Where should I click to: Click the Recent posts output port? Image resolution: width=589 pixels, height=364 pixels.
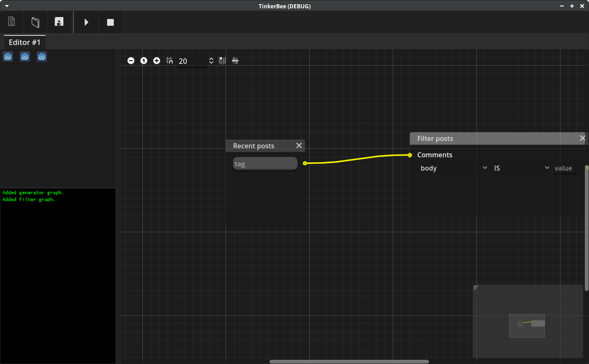(x=305, y=163)
